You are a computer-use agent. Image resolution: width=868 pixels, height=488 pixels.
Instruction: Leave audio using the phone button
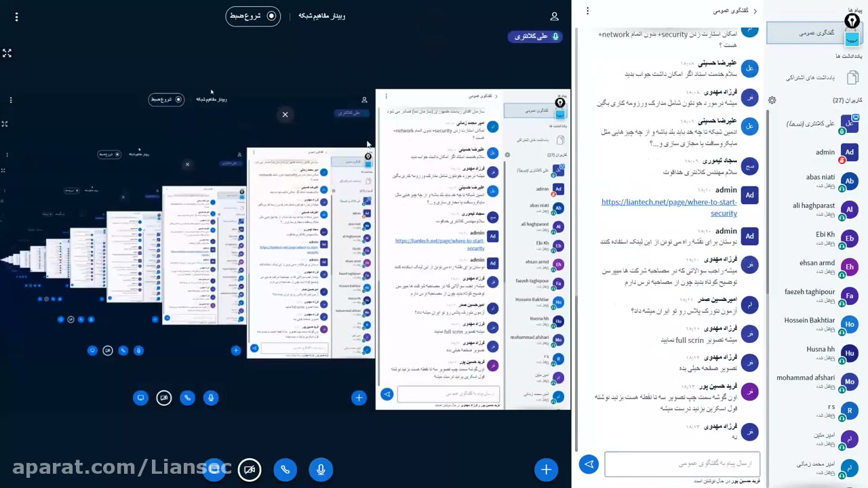(285, 469)
